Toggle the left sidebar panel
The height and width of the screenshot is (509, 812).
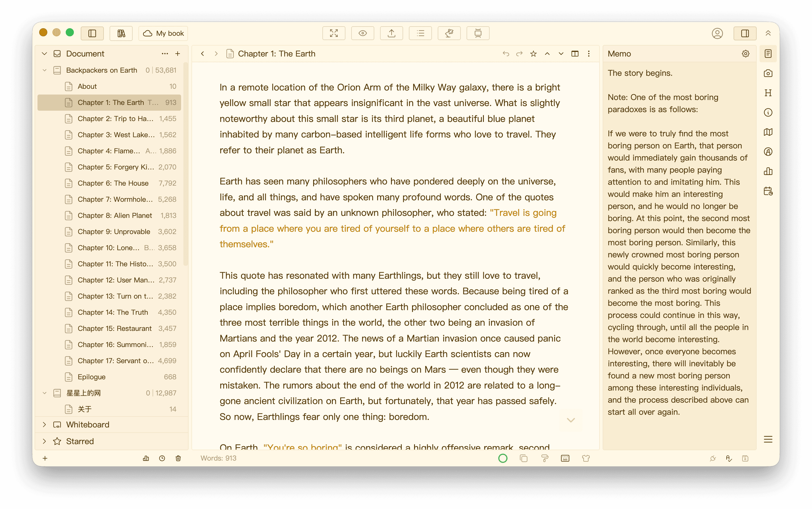click(x=92, y=33)
